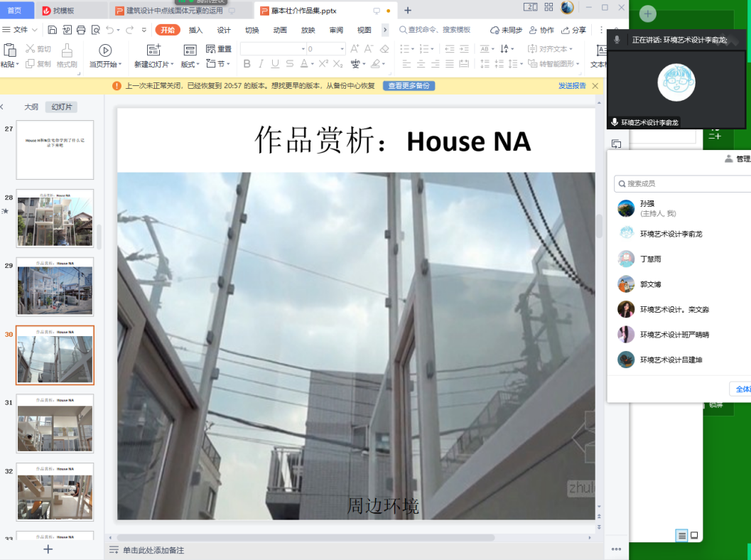This screenshot has width=751, height=560.
Task: Click the format painter (格式刷) icon
Action: tap(67, 50)
